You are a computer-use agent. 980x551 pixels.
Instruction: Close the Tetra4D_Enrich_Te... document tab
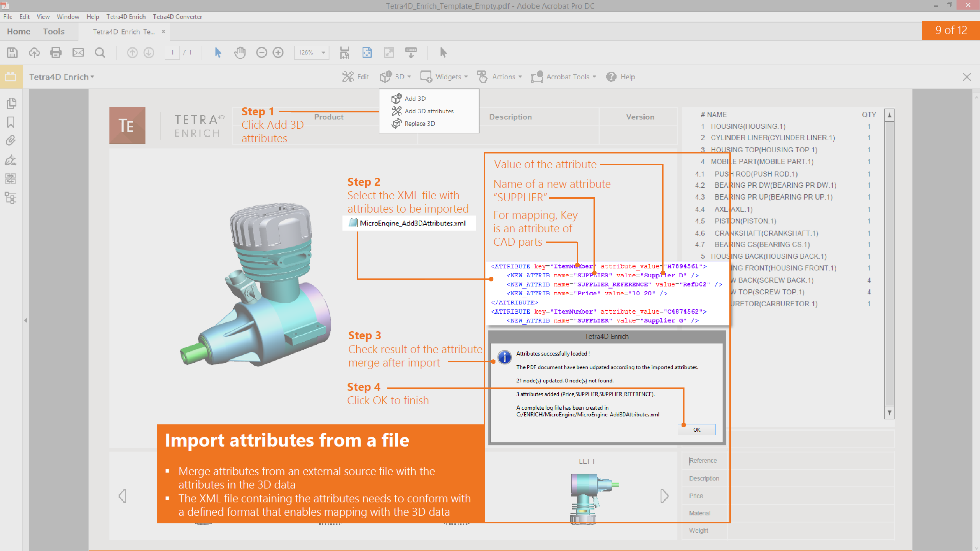pyautogui.click(x=163, y=31)
